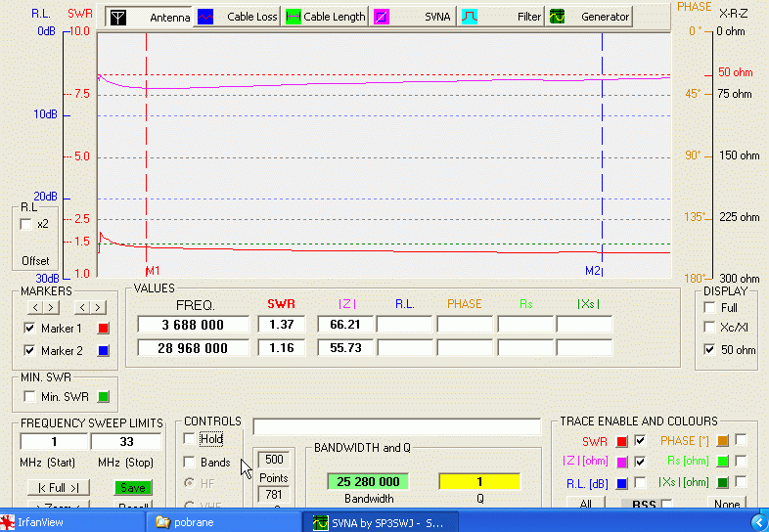Click the MHz Start frequency field
This screenshot has height=532, width=769.
tap(54, 442)
